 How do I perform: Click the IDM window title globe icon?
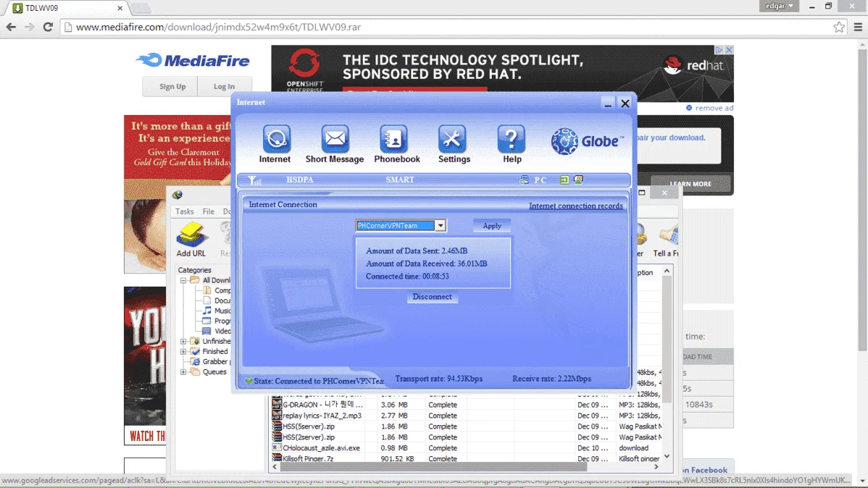(x=177, y=195)
